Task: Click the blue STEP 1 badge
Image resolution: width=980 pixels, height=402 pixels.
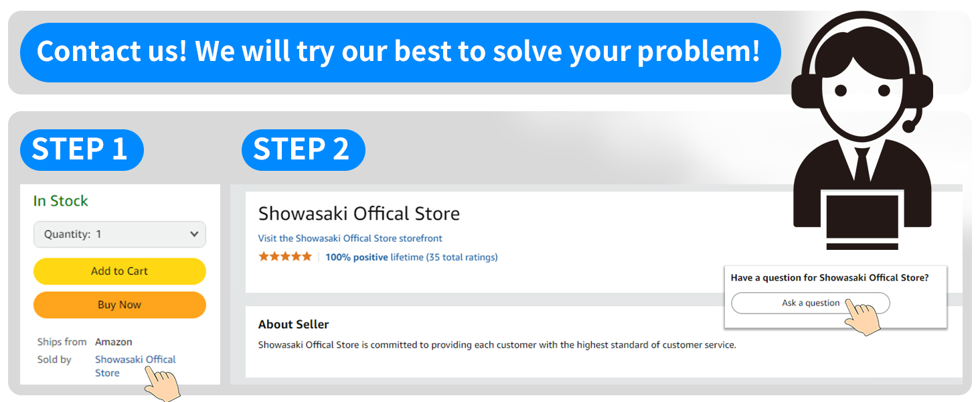Action: (x=81, y=149)
